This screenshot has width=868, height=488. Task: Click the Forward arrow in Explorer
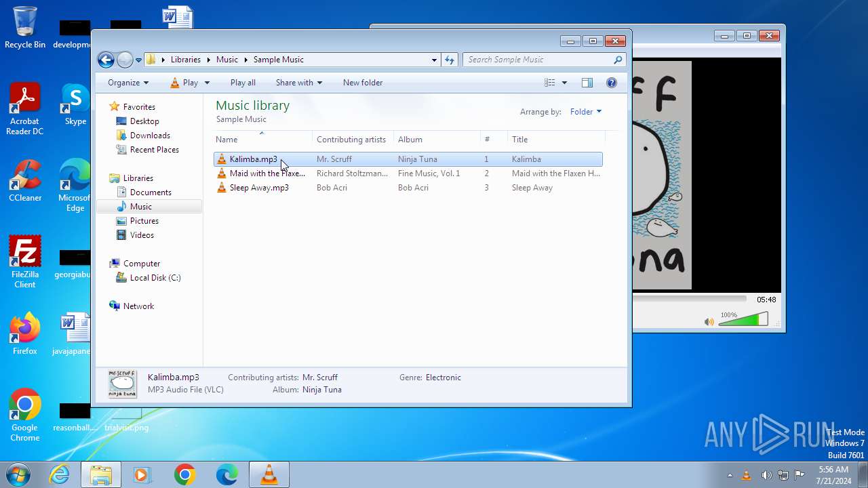click(x=125, y=60)
